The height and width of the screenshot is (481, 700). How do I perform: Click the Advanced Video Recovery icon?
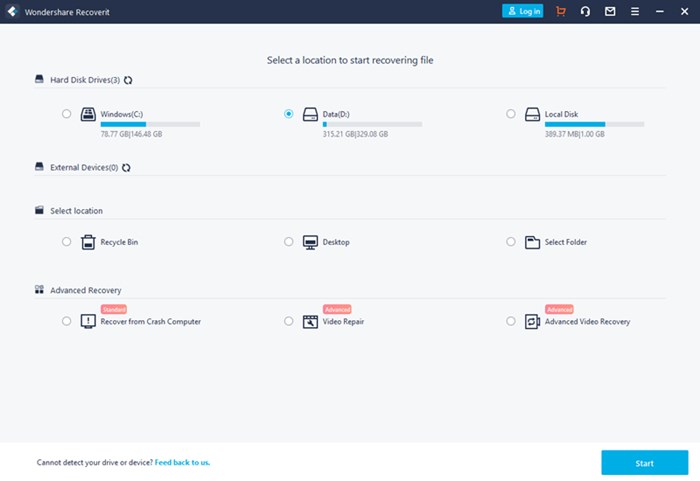click(x=532, y=321)
